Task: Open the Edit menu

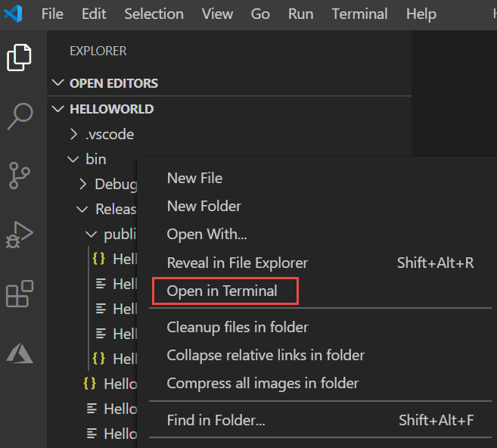Action: [x=94, y=14]
